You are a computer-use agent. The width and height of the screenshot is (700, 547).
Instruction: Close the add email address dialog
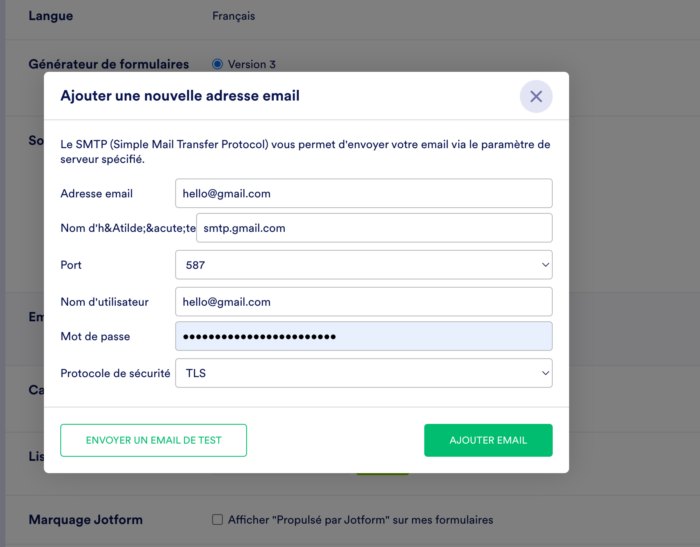tap(536, 97)
